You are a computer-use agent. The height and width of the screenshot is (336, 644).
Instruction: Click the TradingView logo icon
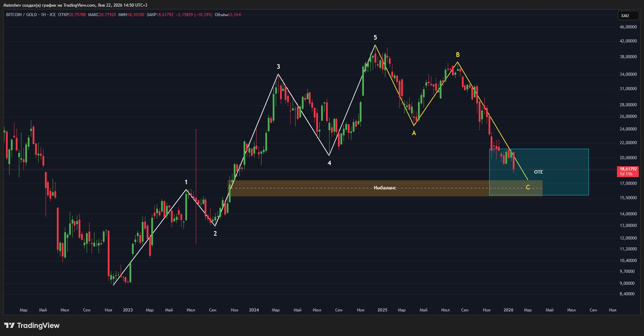[x=9, y=325]
